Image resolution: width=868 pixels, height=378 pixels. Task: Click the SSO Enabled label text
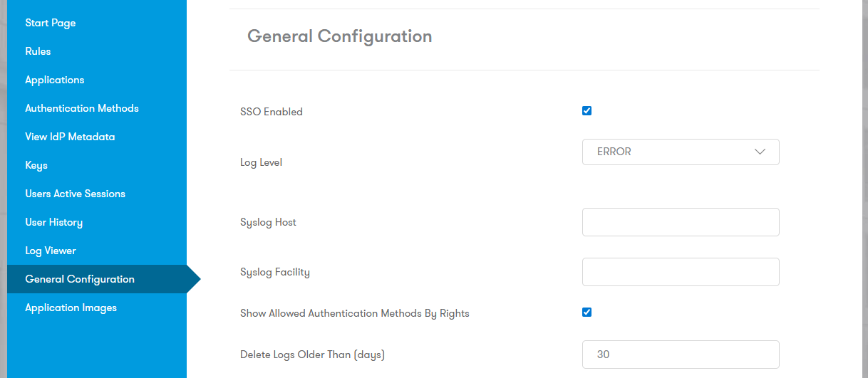point(272,112)
